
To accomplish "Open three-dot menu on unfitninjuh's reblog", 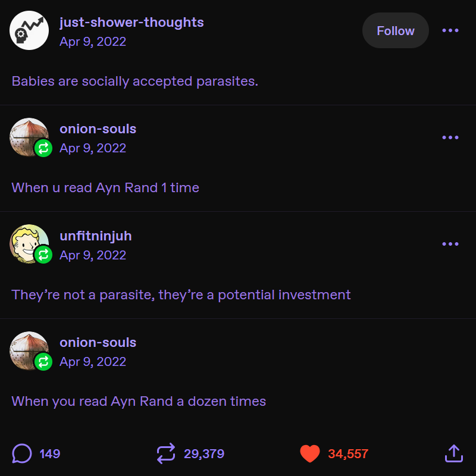I will point(450,244).
